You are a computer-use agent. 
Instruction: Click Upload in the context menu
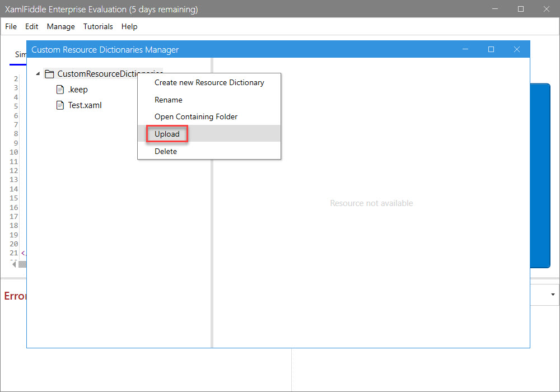[209, 134]
